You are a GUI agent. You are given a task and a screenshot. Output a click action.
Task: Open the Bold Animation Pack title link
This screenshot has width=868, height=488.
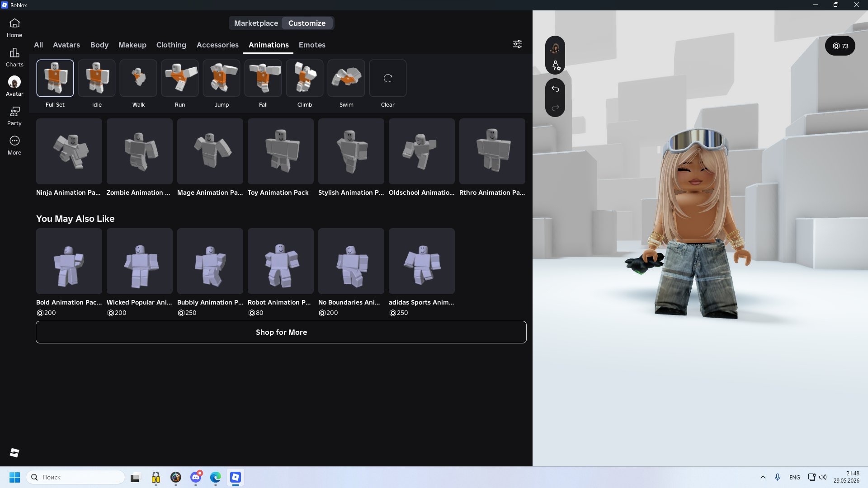coord(69,302)
